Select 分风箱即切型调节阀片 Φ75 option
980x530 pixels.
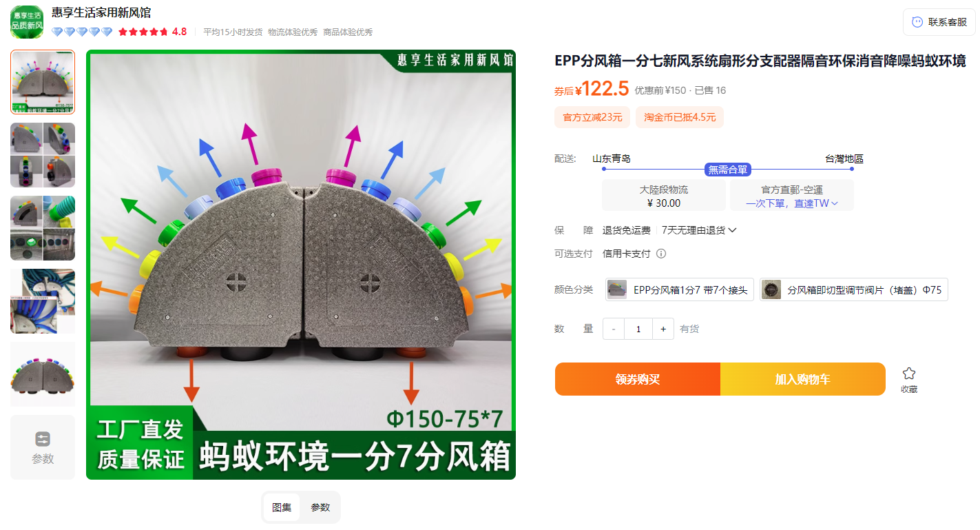point(854,289)
